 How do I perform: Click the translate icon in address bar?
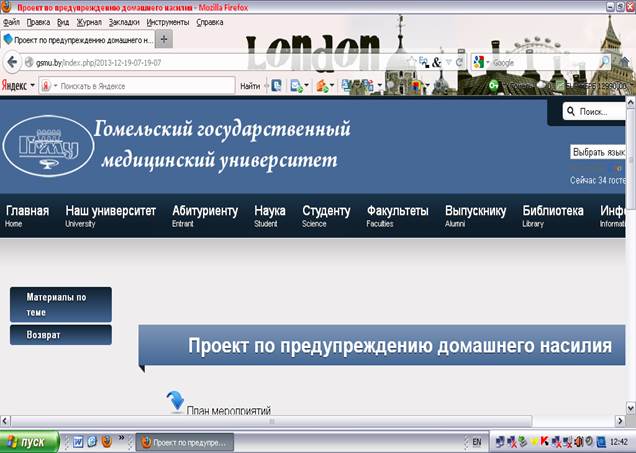pyautogui.click(x=424, y=62)
